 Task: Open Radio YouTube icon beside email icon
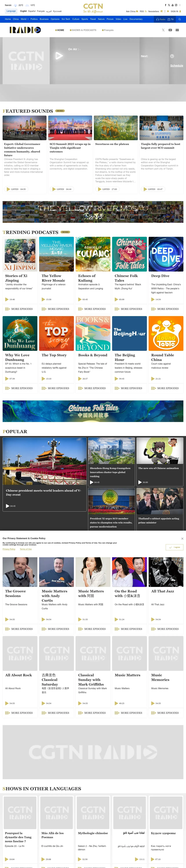[x=170, y=30]
